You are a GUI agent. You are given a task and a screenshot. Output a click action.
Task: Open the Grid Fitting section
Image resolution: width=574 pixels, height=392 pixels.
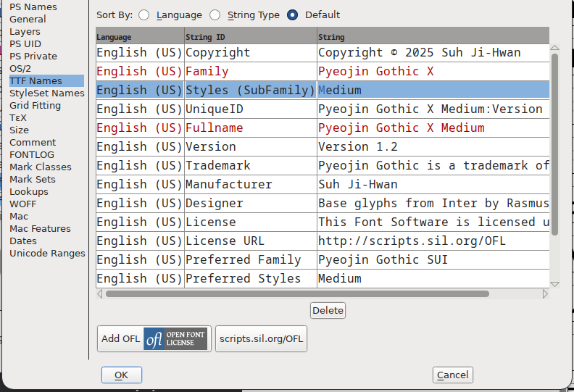pos(35,105)
